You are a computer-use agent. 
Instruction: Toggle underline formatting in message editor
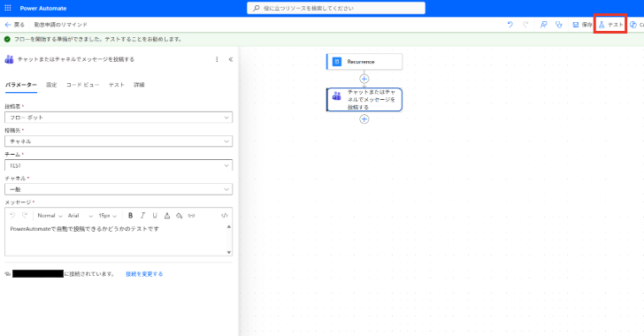click(x=155, y=215)
